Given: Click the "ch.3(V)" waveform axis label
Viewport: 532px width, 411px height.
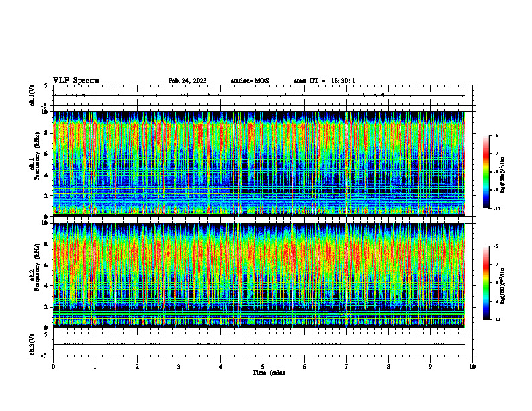Looking at the screenshot, I should coord(32,345).
